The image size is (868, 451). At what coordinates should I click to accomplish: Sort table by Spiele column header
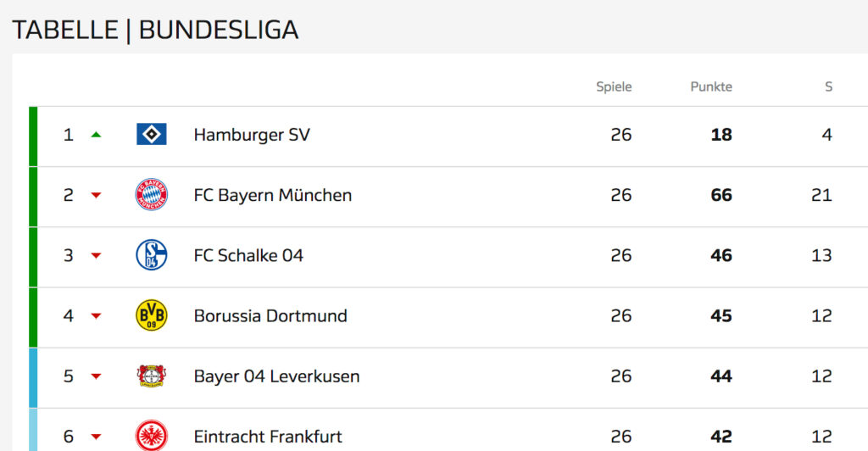coord(614,86)
